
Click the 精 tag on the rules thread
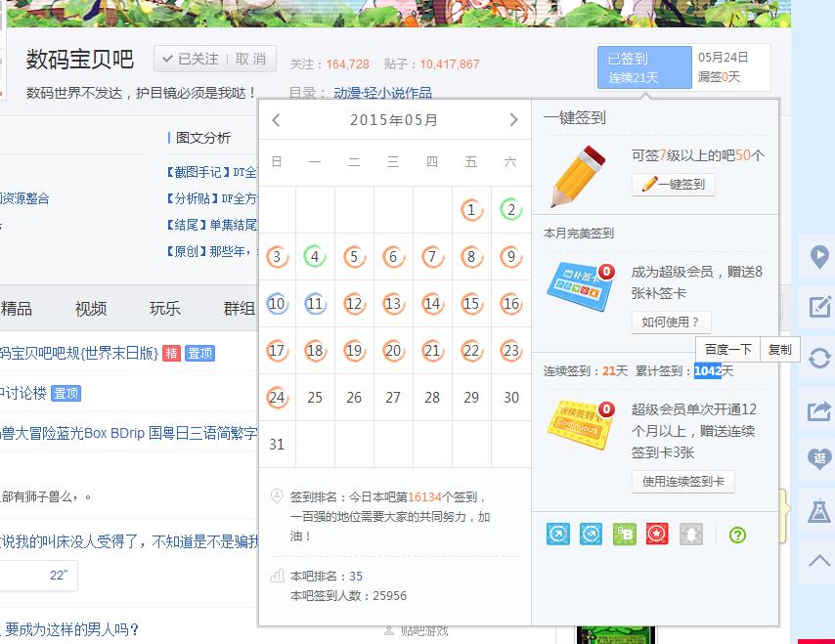(171, 353)
